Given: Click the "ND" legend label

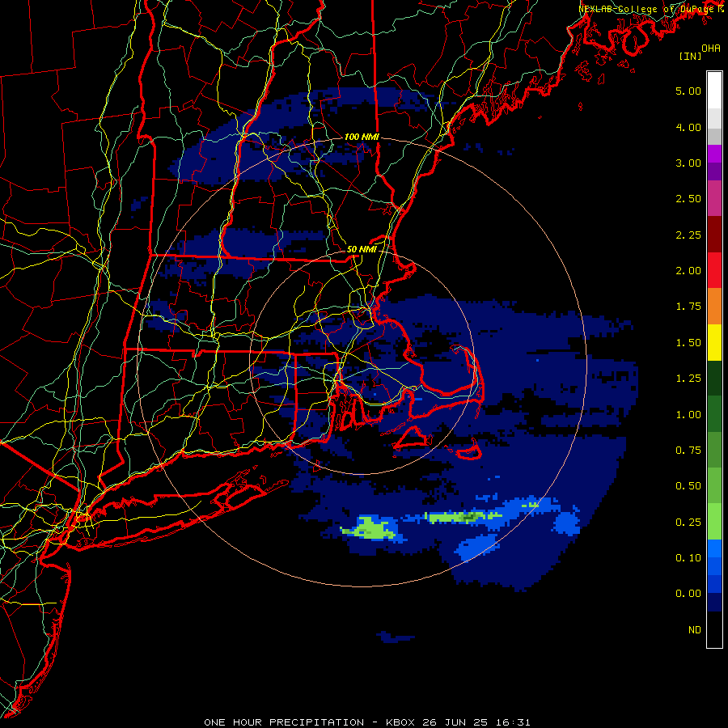Looking at the screenshot, I should pyautogui.click(x=695, y=630).
